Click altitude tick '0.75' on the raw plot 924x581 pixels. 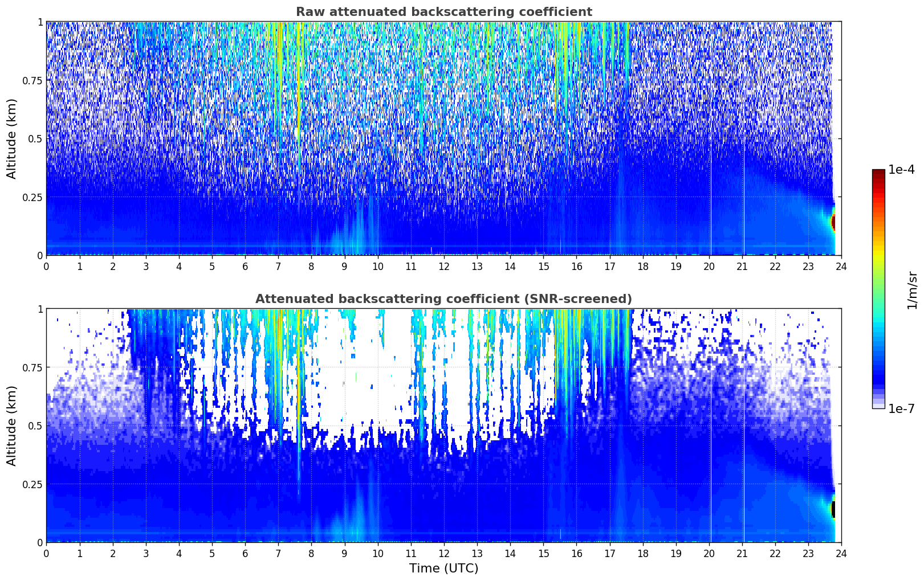(x=32, y=80)
